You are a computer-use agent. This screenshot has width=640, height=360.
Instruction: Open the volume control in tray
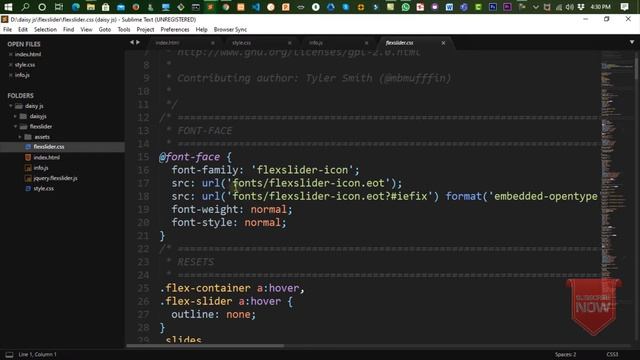[570, 7]
